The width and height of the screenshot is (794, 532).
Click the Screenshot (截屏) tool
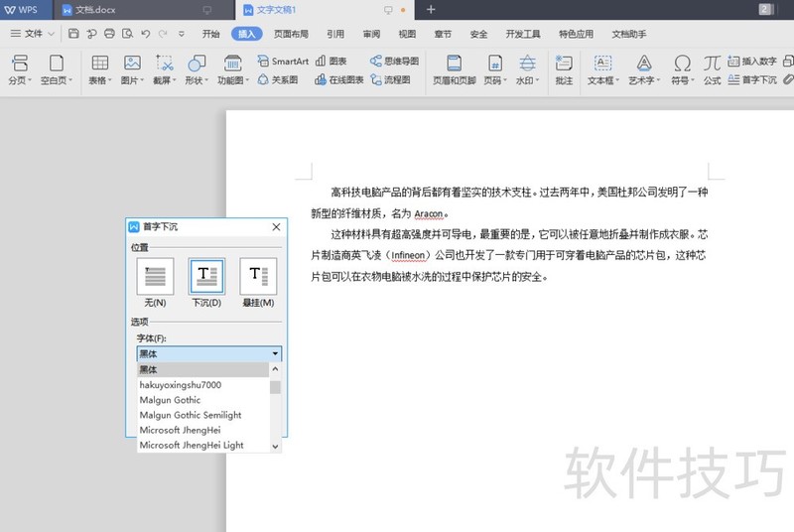tap(165, 69)
